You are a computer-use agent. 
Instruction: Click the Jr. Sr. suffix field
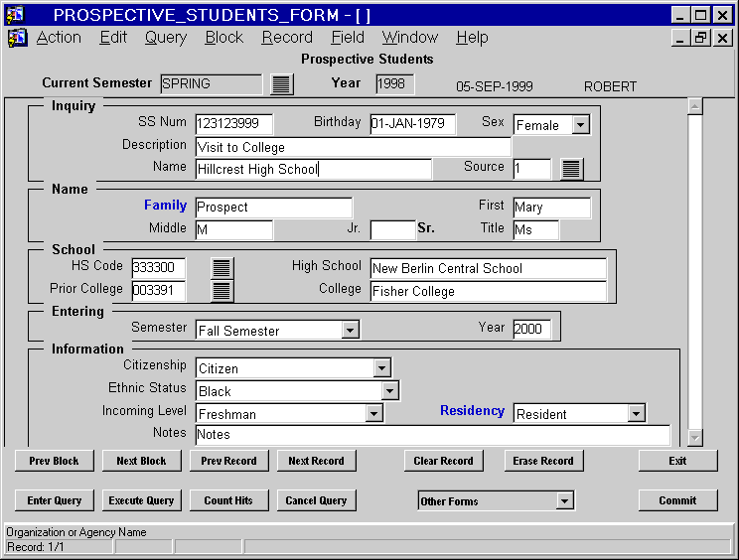click(x=392, y=229)
